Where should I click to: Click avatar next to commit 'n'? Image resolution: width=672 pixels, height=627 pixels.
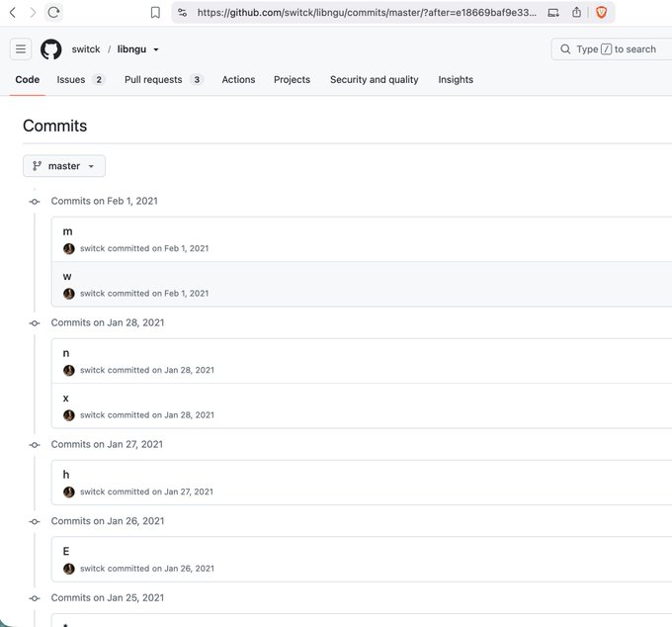[x=68, y=371]
